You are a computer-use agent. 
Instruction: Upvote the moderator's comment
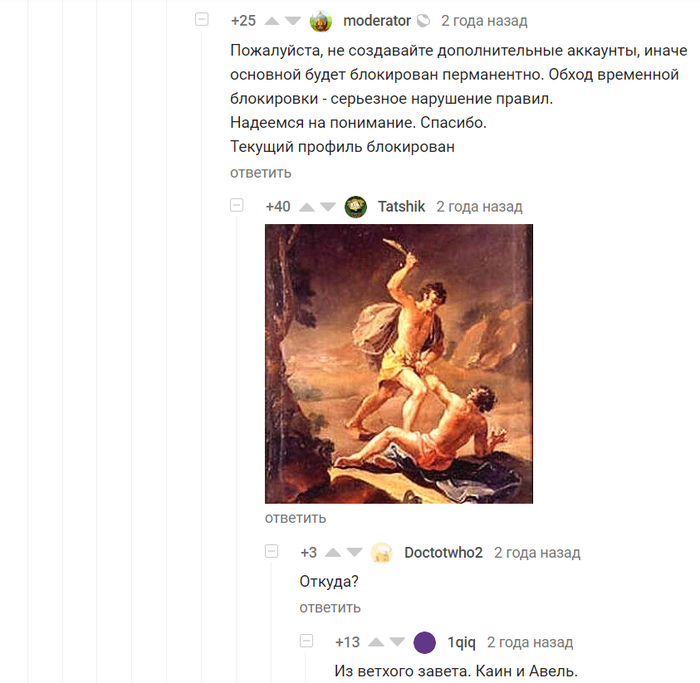271,21
